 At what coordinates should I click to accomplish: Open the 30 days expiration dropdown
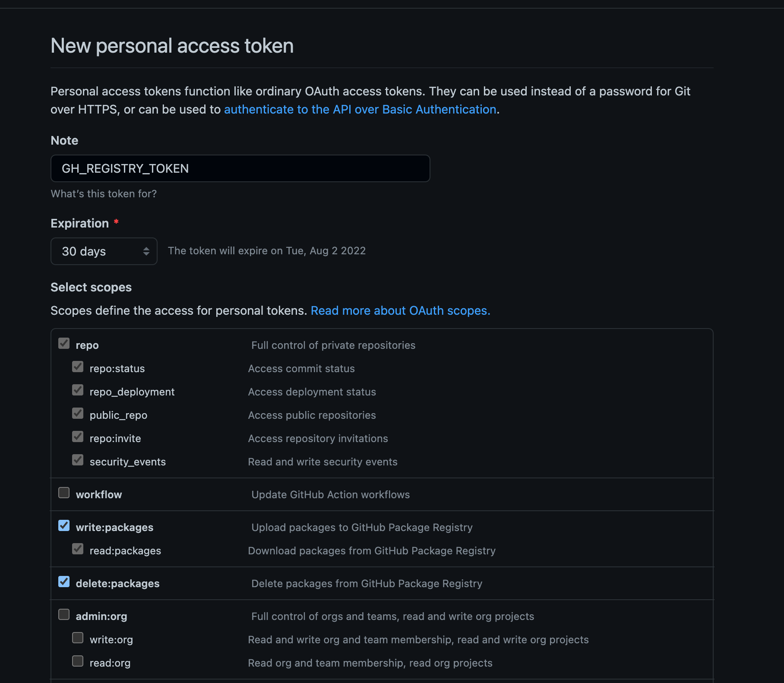pos(104,251)
